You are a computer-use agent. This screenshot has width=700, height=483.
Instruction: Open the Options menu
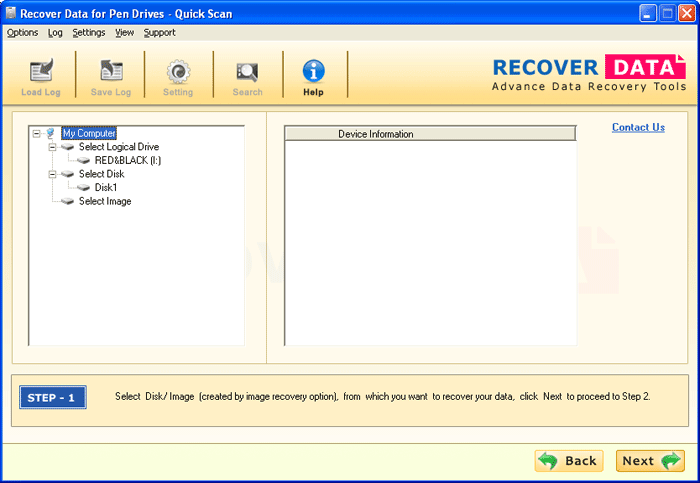(22, 32)
